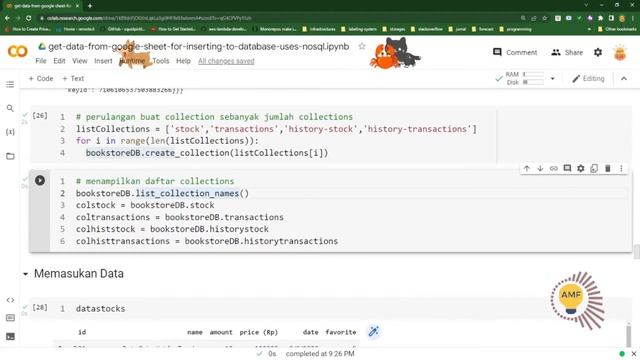640x360 pixels.
Task: Suggest charts with the magic wand icon
Action: 373,331
